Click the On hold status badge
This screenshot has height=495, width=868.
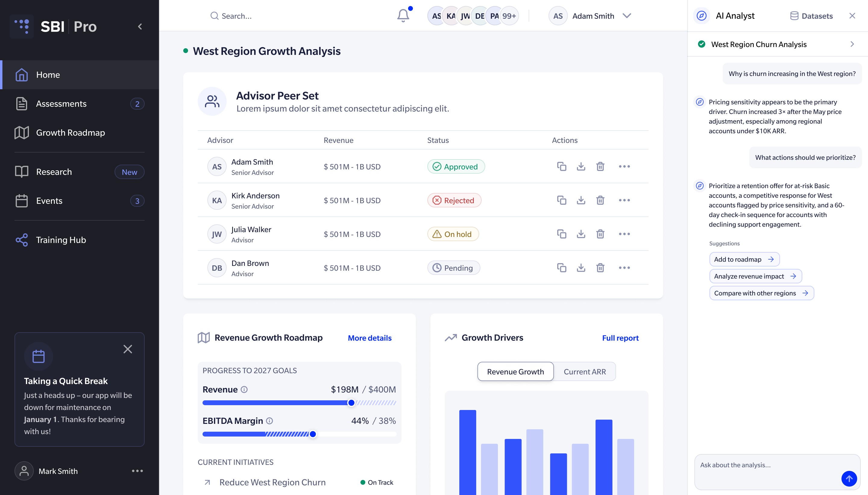pos(453,234)
